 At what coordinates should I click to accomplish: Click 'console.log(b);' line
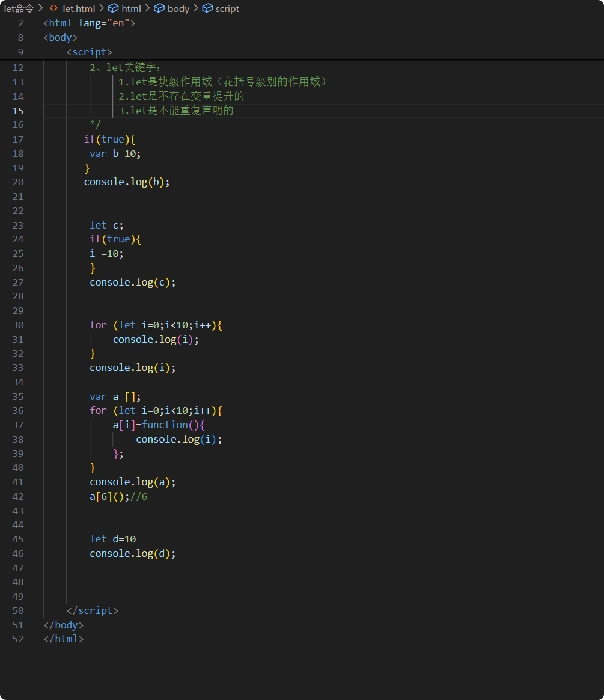(x=127, y=182)
